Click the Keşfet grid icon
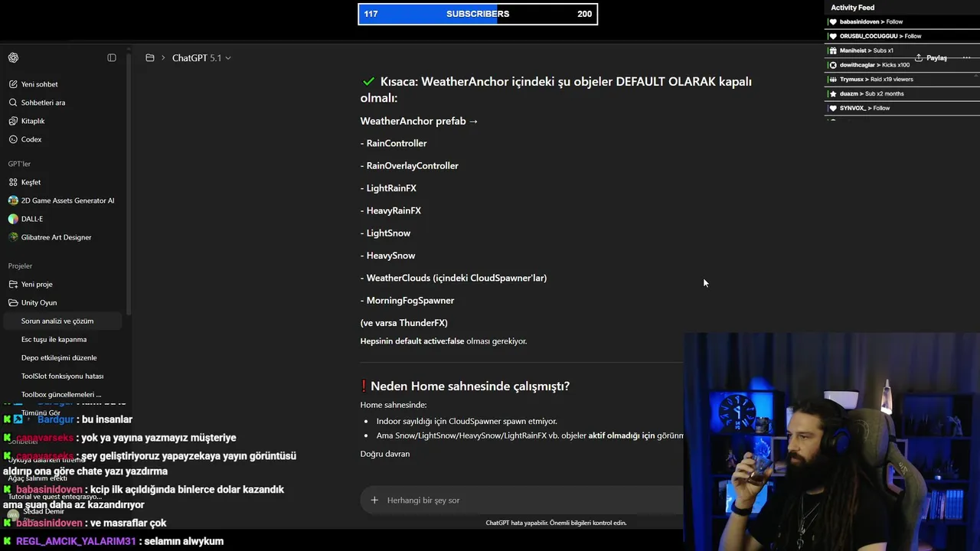The height and width of the screenshot is (551, 980). [13, 182]
